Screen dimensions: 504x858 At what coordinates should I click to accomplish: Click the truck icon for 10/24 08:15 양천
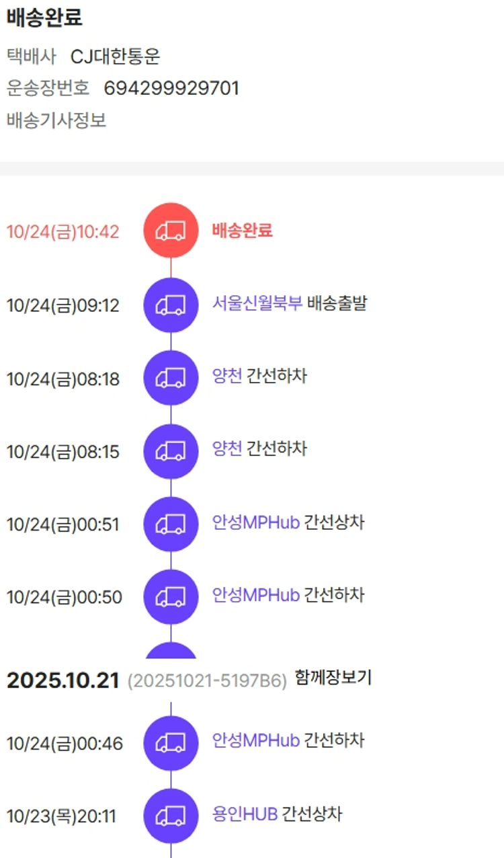tap(171, 451)
